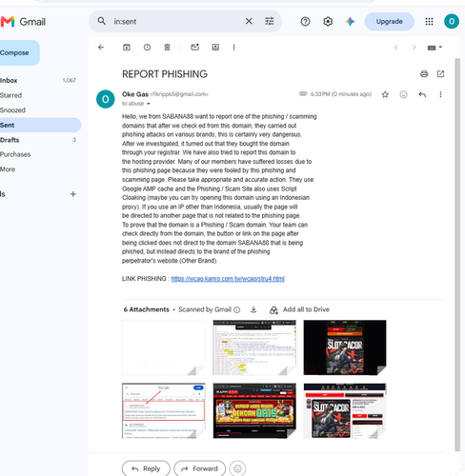Delete this email with trash icon

[x=167, y=48]
